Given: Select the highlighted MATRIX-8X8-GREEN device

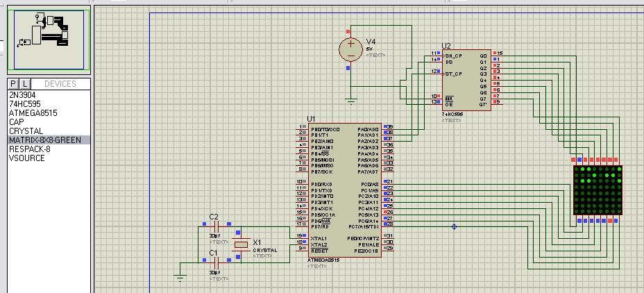Looking at the screenshot, I should [44, 140].
